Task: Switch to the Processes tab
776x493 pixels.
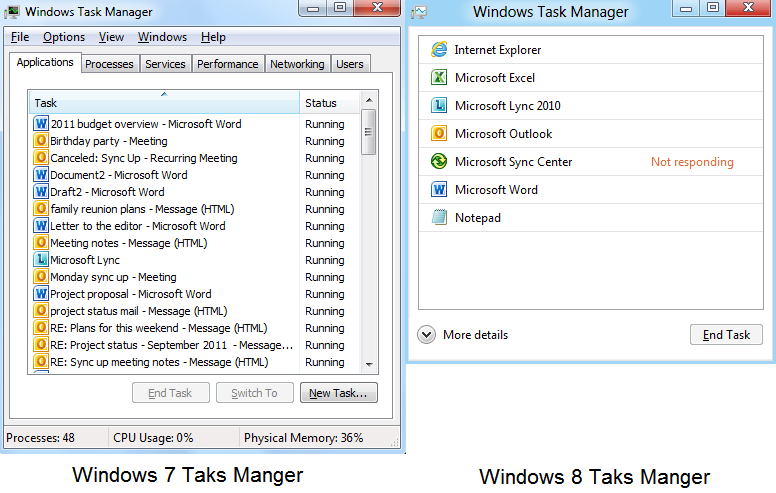Action: pyautogui.click(x=109, y=64)
